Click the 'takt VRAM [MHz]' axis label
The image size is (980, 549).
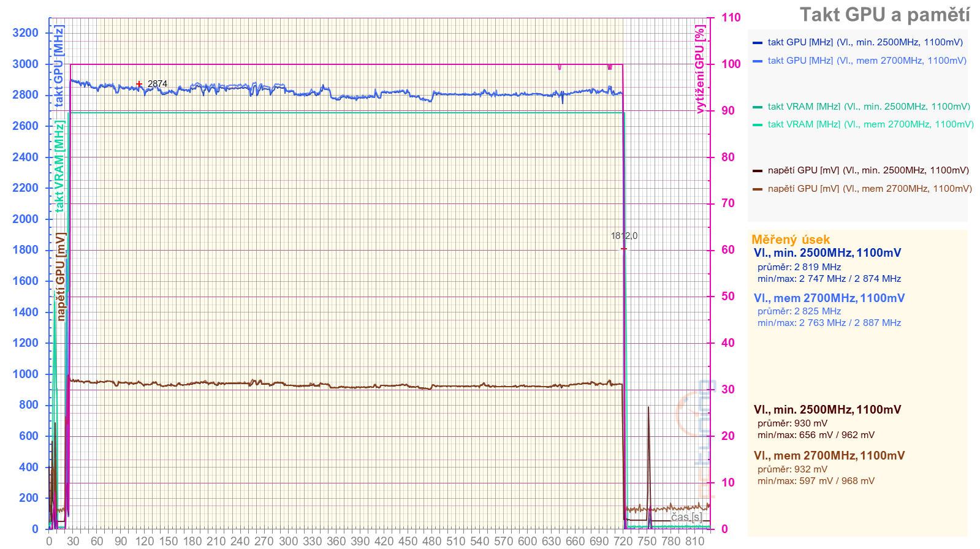click(x=59, y=167)
